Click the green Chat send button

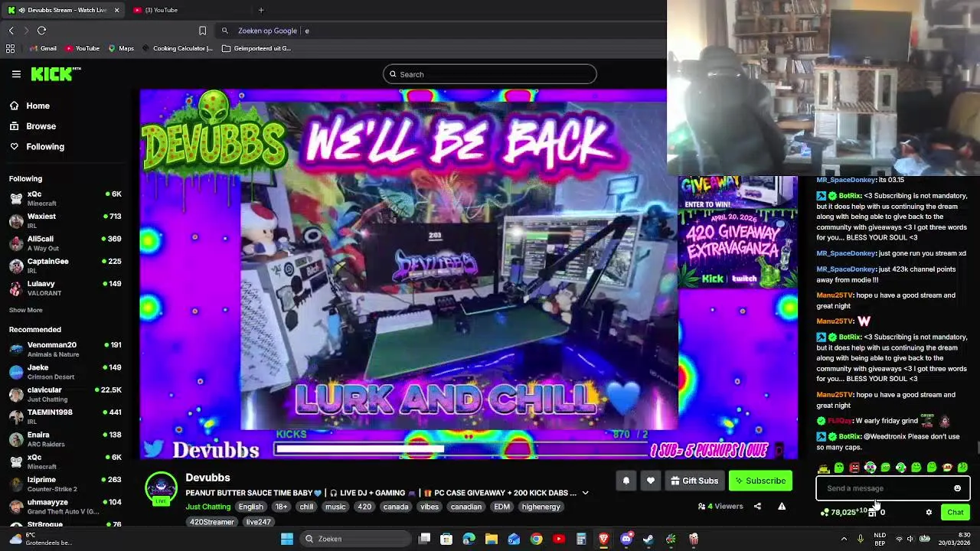pyautogui.click(x=955, y=513)
